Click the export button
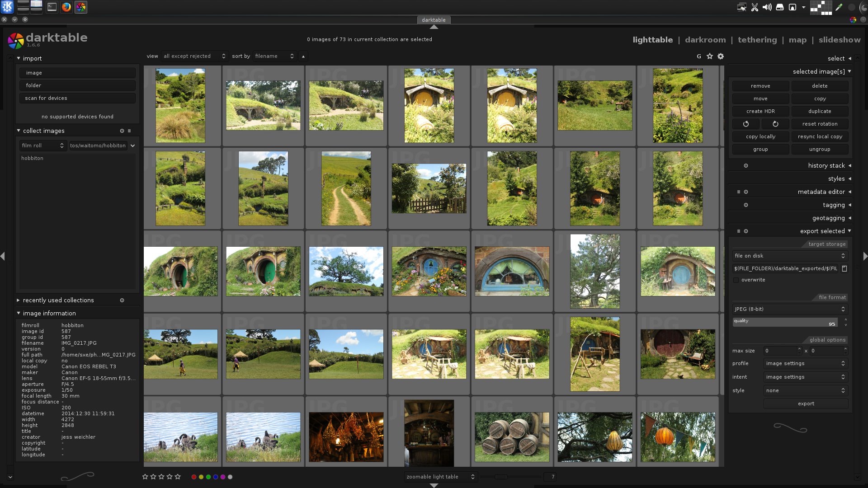The width and height of the screenshot is (868, 488). 806,404
